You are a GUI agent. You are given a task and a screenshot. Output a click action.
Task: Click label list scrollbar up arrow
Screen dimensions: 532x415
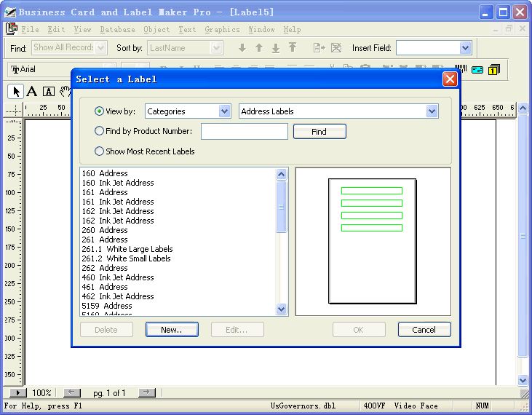[x=281, y=175]
